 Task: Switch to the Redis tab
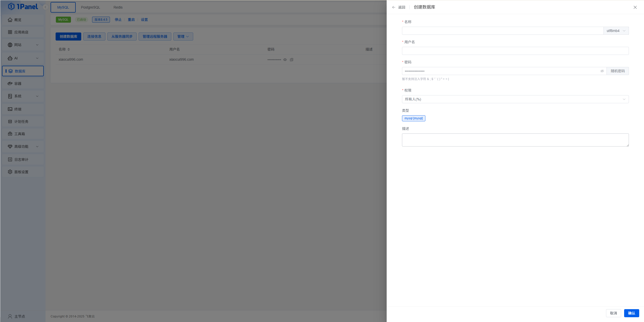pyautogui.click(x=118, y=7)
